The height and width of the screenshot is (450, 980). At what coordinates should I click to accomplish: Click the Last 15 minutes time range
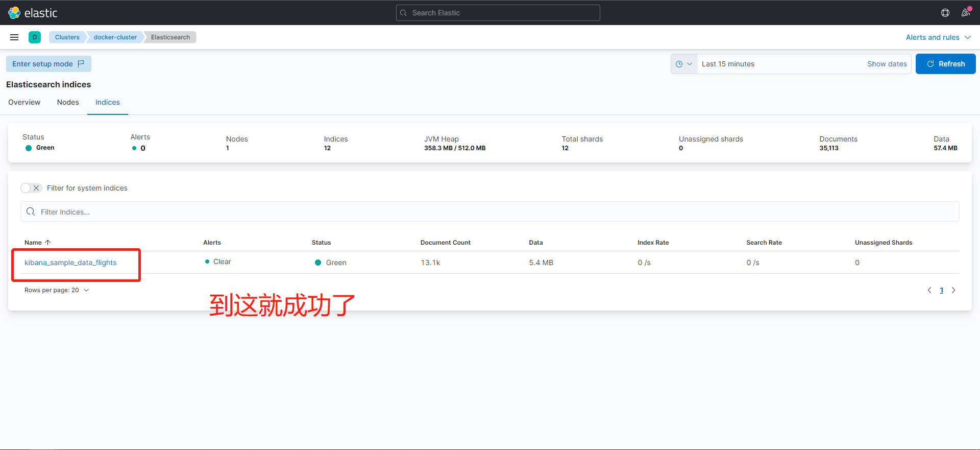[728, 64]
